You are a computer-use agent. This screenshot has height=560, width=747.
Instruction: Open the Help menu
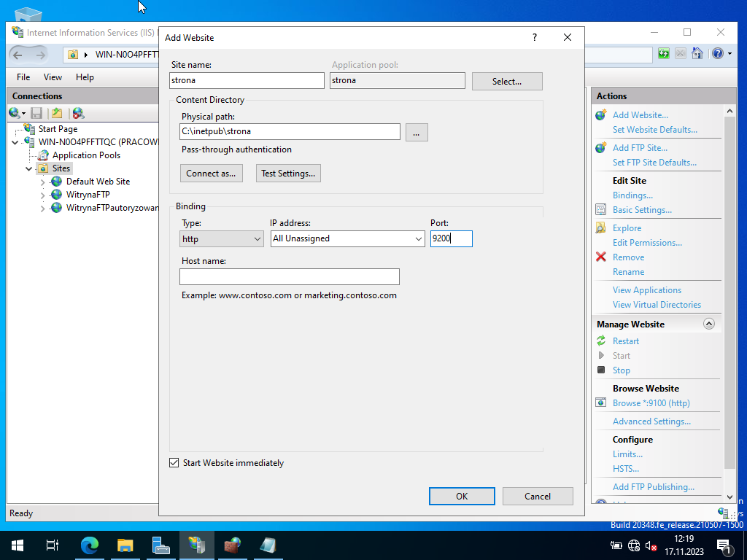point(85,77)
